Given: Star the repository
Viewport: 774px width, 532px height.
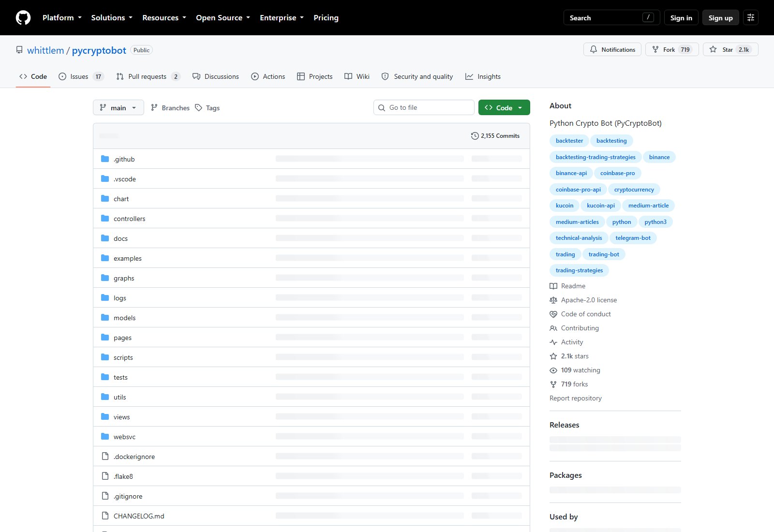Looking at the screenshot, I should click(730, 50).
